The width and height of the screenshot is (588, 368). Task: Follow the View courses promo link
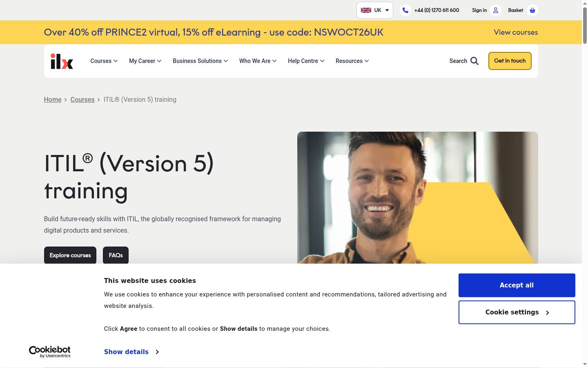coord(516,32)
